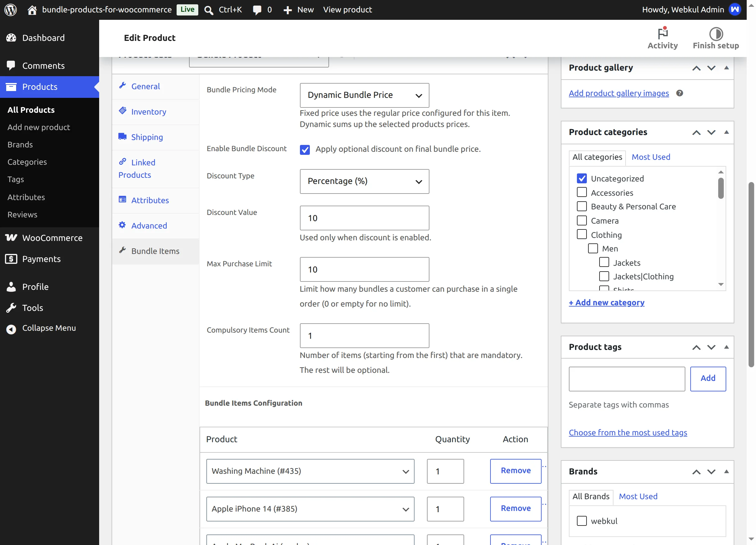This screenshot has width=756, height=545.
Task: Click category list scroll-down arrow
Action: [x=720, y=284]
